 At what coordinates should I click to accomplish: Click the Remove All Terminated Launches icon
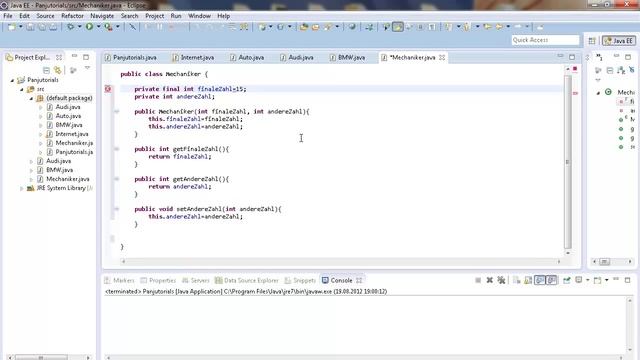pos(501,280)
